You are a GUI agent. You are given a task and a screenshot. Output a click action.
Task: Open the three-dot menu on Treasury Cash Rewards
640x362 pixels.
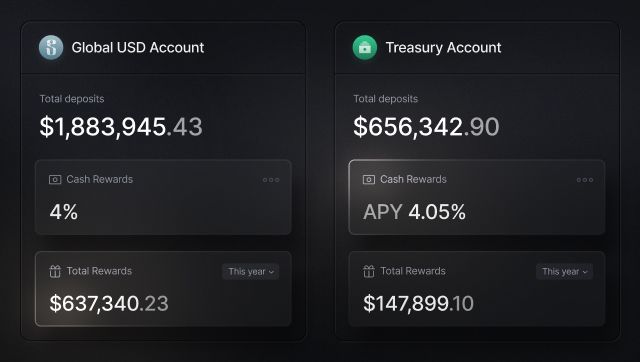click(584, 180)
